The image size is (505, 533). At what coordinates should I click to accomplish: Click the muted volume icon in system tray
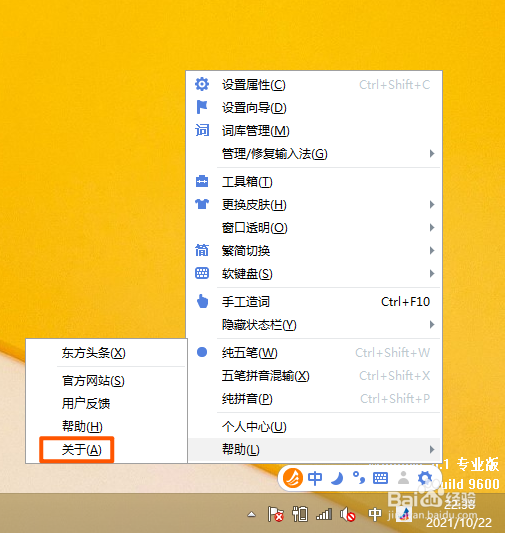point(348,514)
